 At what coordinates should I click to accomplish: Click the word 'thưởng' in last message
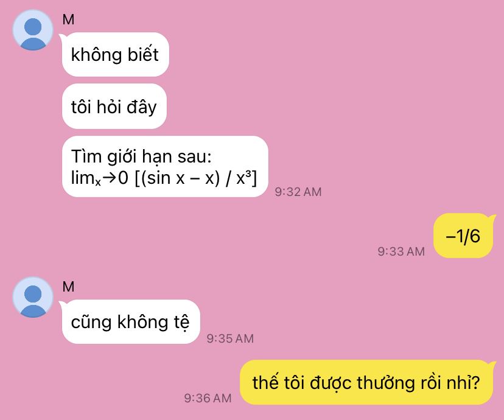coord(385,383)
